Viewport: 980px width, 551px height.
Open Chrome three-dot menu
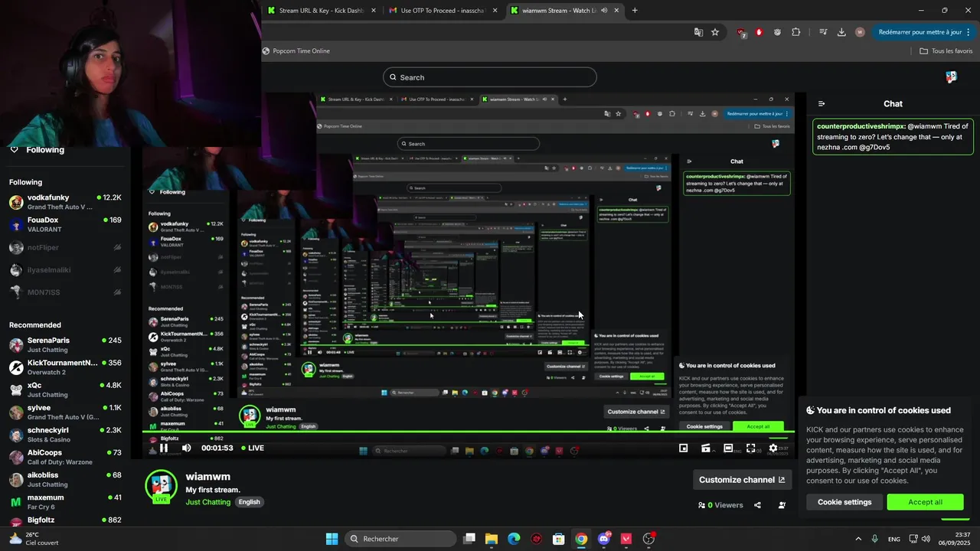[969, 32]
